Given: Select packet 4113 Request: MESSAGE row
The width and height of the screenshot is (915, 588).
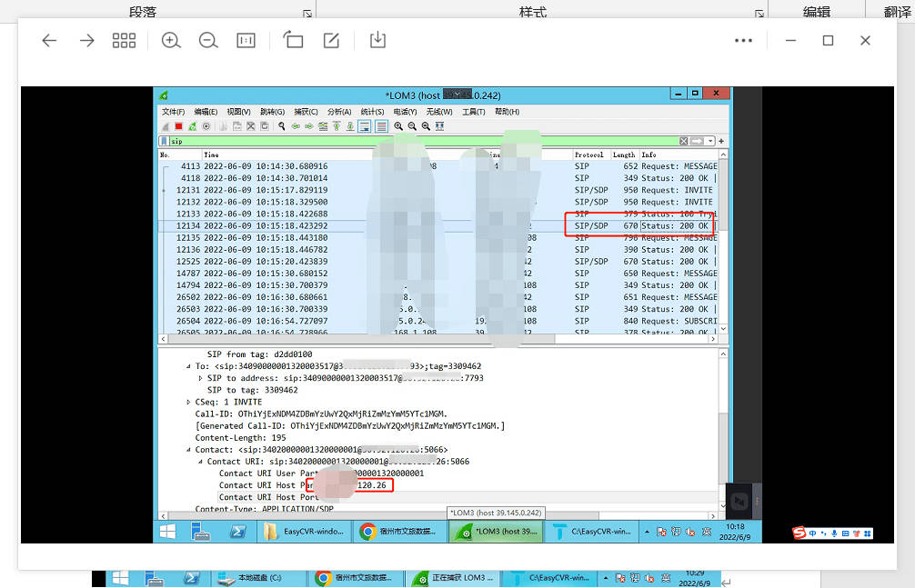Looking at the screenshot, I should [438, 166].
